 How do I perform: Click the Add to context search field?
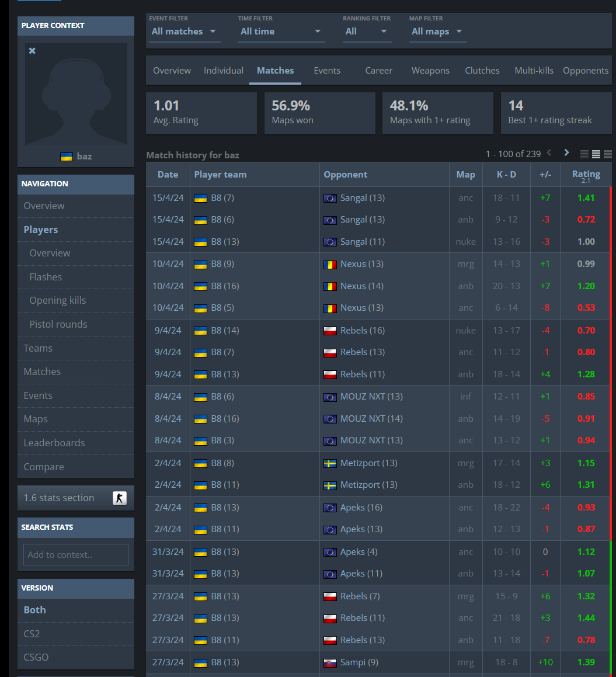(x=76, y=555)
